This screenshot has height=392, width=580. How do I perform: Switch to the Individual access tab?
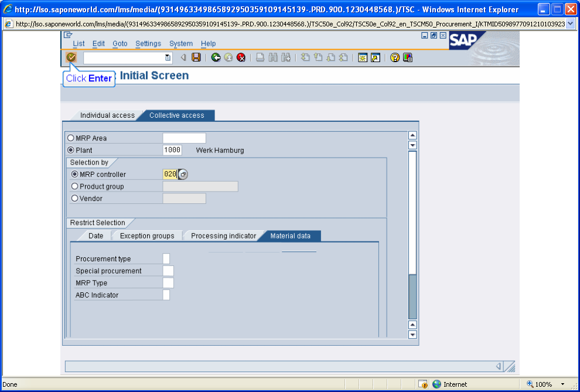pyautogui.click(x=107, y=115)
